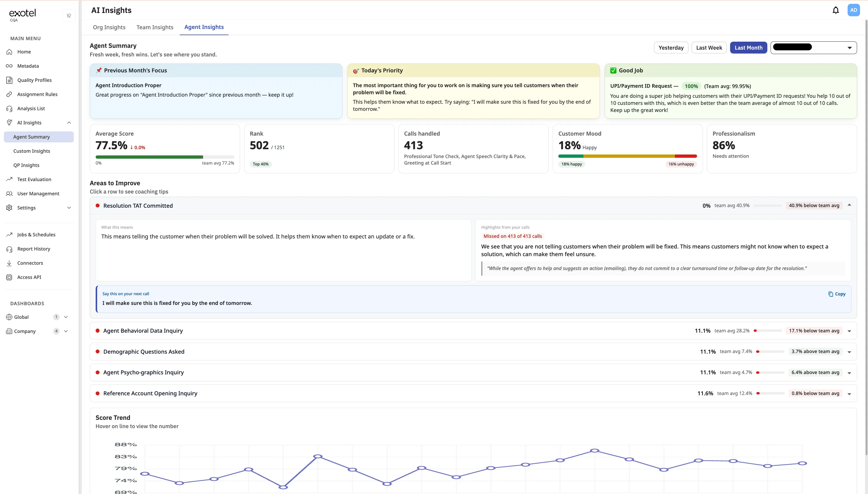Click the Metadata infinity icon
Image resolution: width=868 pixels, height=494 pixels.
9,66
